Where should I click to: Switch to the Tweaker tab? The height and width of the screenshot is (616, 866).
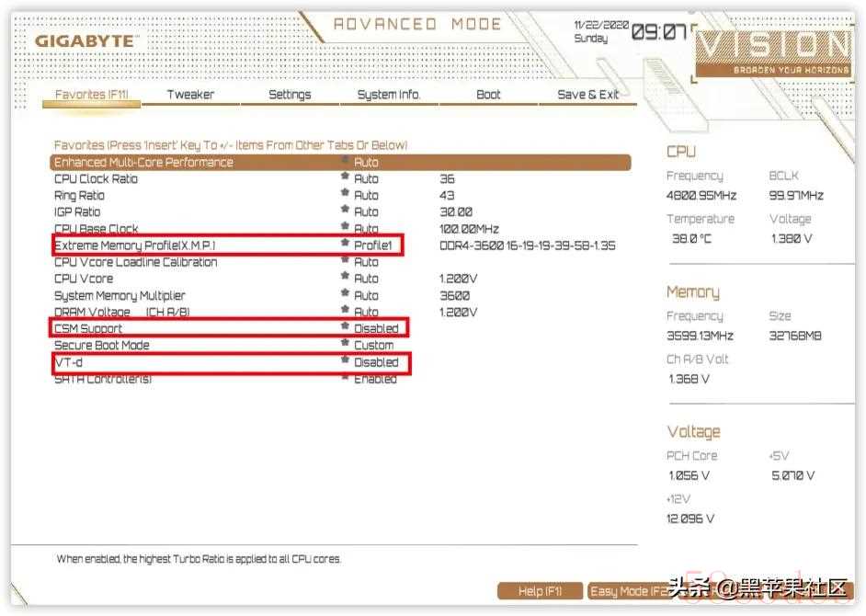[x=190, y=95]
